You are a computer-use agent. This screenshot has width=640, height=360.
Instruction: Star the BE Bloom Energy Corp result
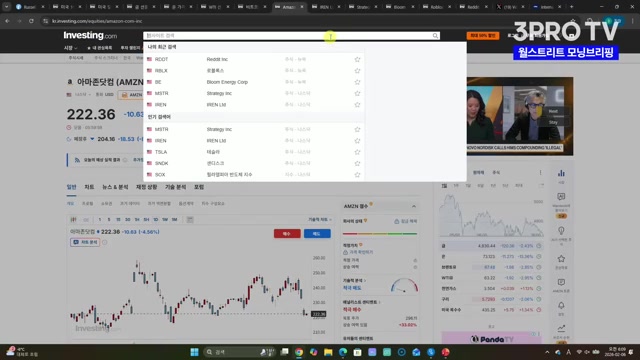(357, 82)
